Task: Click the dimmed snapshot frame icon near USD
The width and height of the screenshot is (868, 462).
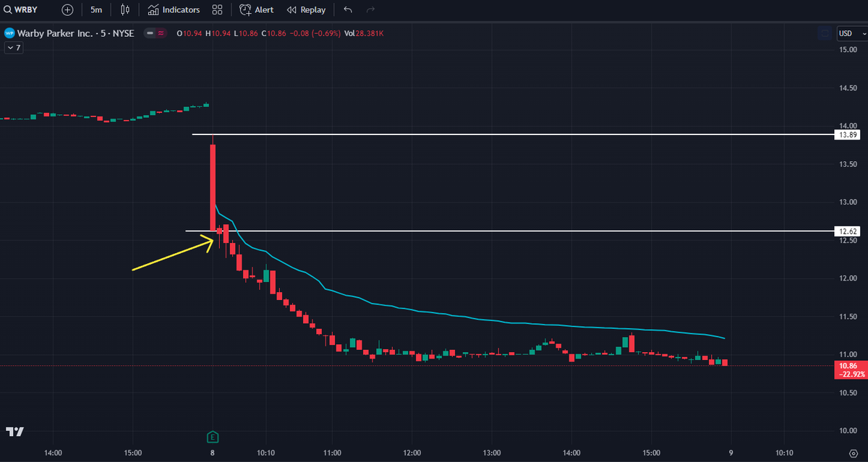Action: pyautogui.click(x=825, y=33)
